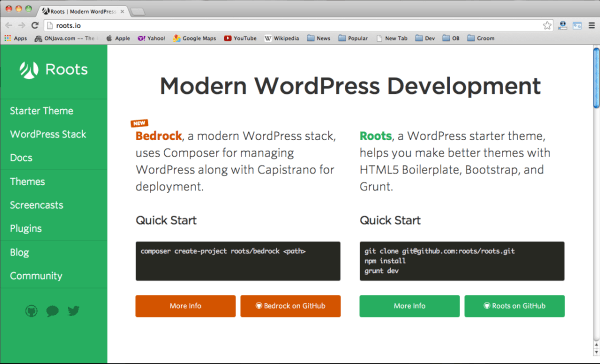
Task: Click the git clone code block
Action: click(x=462, y=261)
